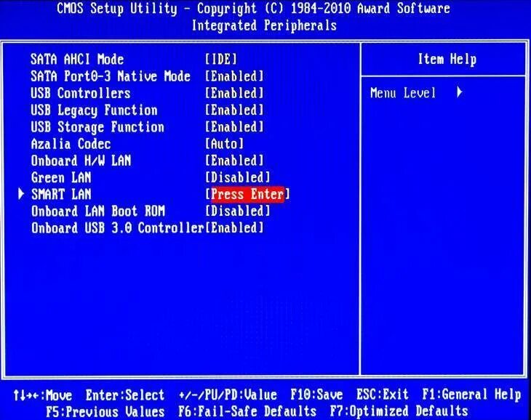Toggle Onboard H/W LAN Enabled value

point(234,161)
